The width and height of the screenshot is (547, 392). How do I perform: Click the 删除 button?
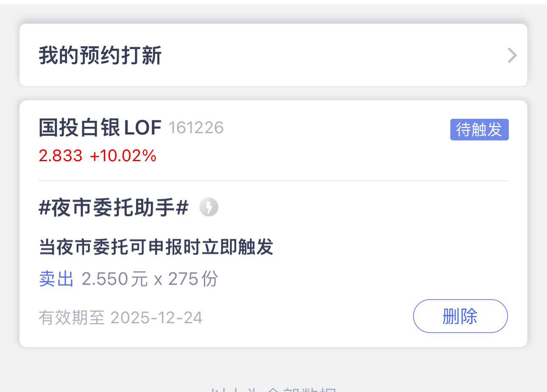460,316
